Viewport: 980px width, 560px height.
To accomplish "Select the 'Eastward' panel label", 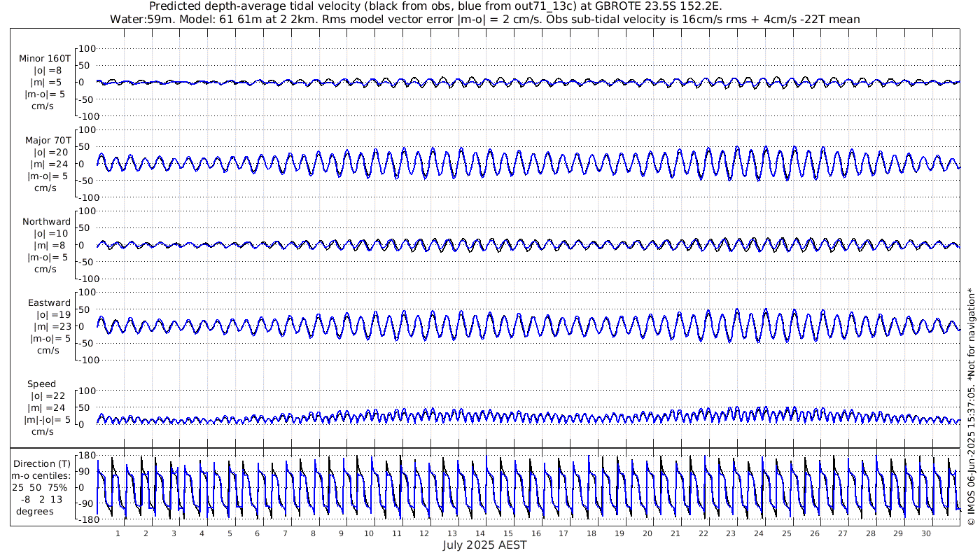I will (49, 303).
